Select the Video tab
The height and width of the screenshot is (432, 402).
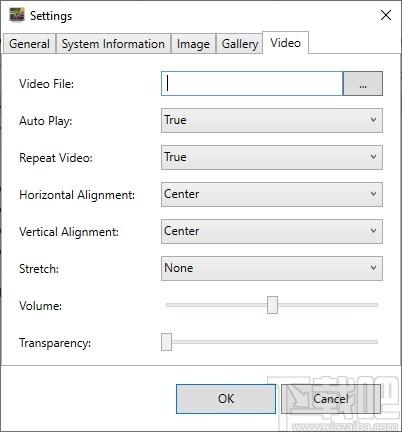point(286,43)
